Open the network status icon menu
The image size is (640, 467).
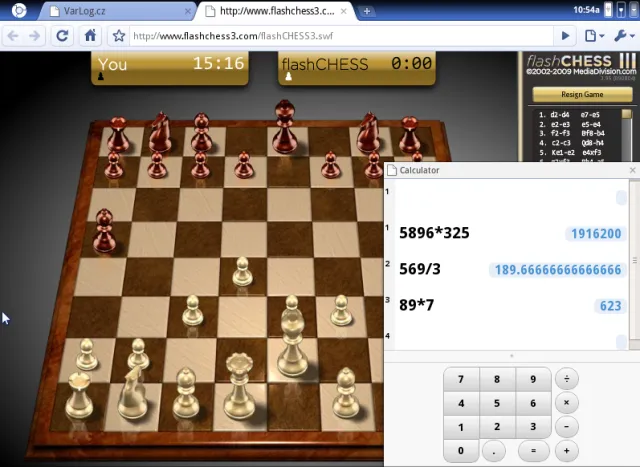coord(621,10)
